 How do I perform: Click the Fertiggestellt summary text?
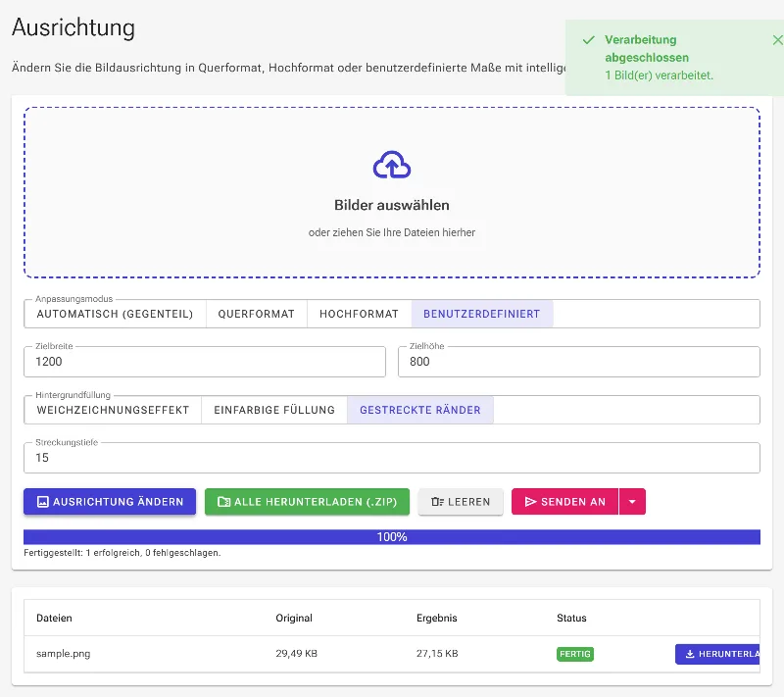(122, 553)
